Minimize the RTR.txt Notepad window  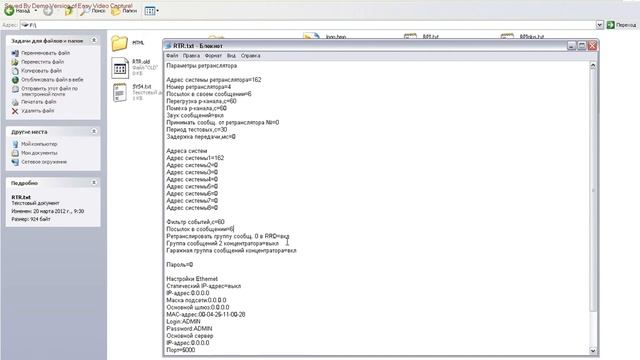pos(571,46)
